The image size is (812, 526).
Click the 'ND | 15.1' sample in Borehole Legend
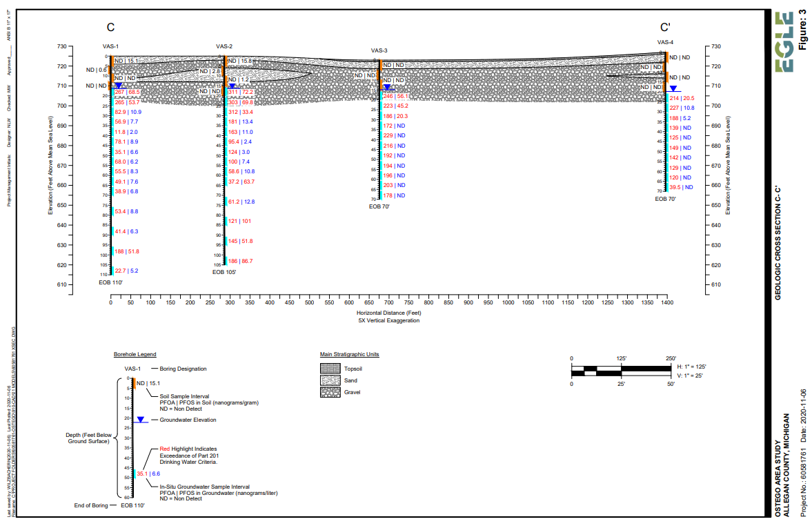(x=148, y=384)
